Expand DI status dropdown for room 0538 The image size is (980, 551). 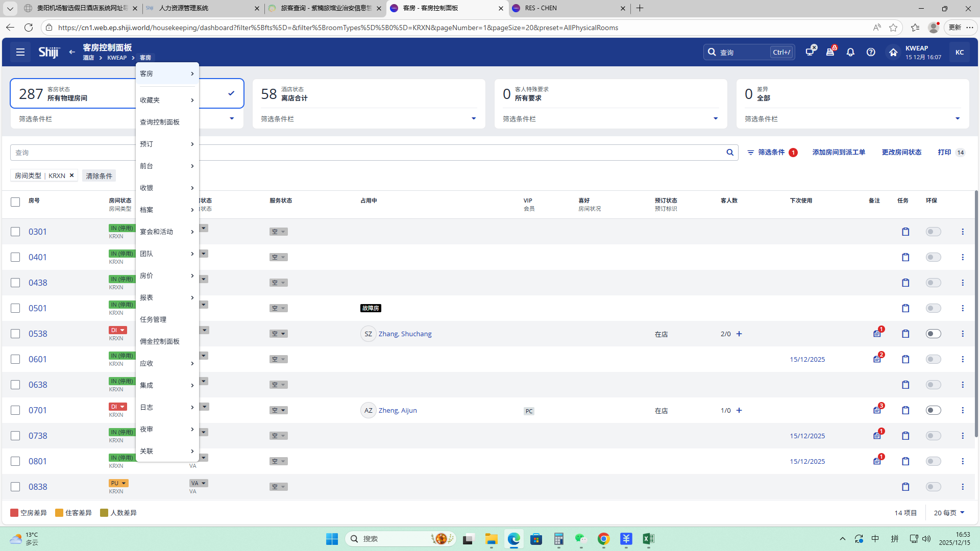coord(122,330)
